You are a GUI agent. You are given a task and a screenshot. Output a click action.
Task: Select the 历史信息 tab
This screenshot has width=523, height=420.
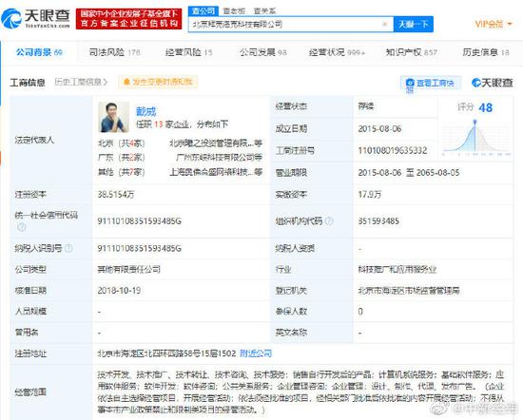[486, 52]
